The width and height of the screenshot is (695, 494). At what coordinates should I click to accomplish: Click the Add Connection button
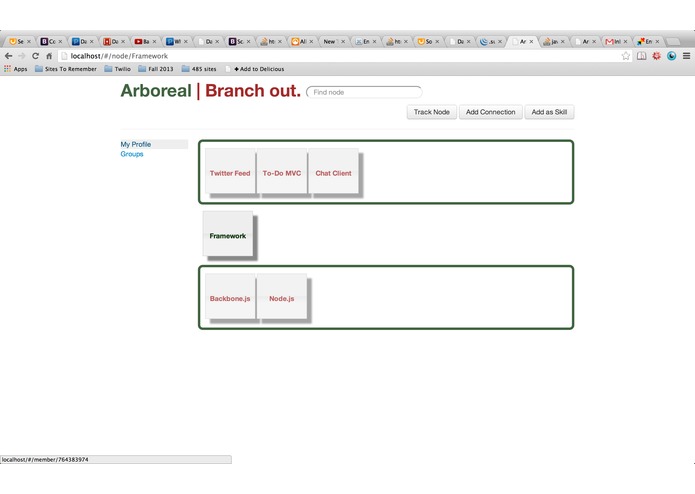[x=491, y=112]
